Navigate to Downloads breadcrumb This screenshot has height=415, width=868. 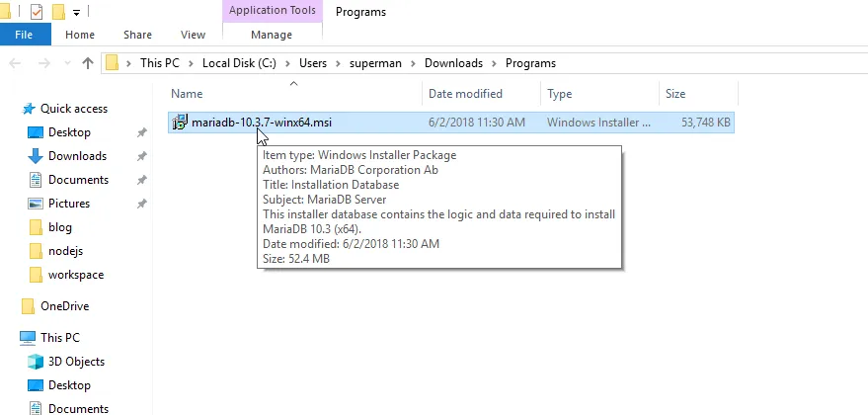[453, 63]
